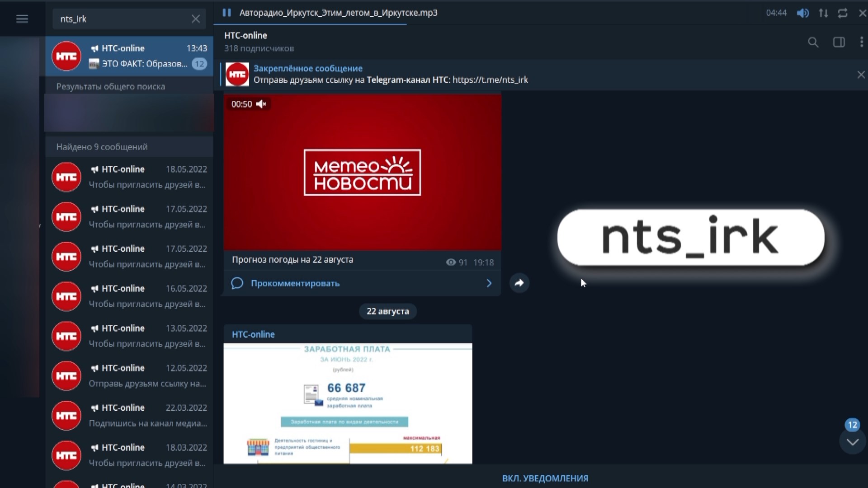Clear the nts_irk search field
The height and width of the screenshot is (488, 868).
(x=195, y=19)
